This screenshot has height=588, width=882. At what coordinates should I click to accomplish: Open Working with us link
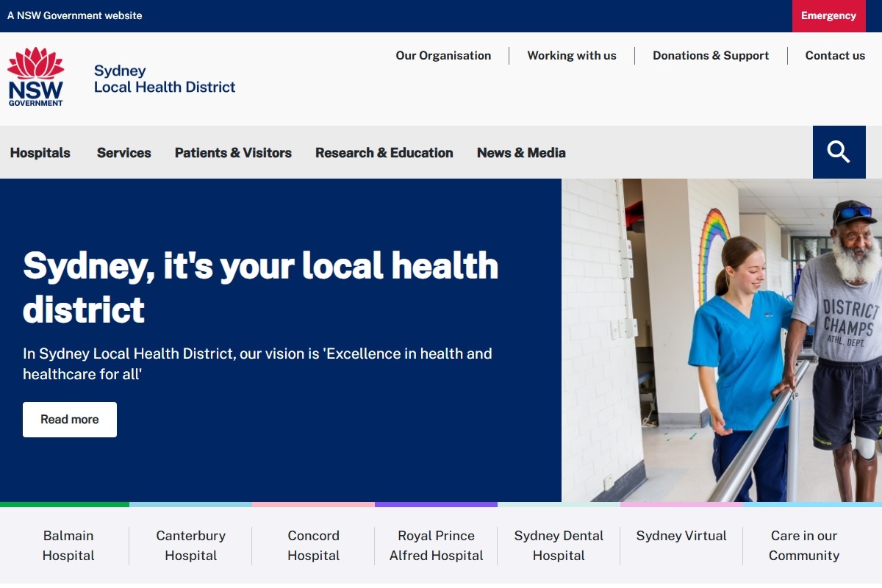[572, 55]
